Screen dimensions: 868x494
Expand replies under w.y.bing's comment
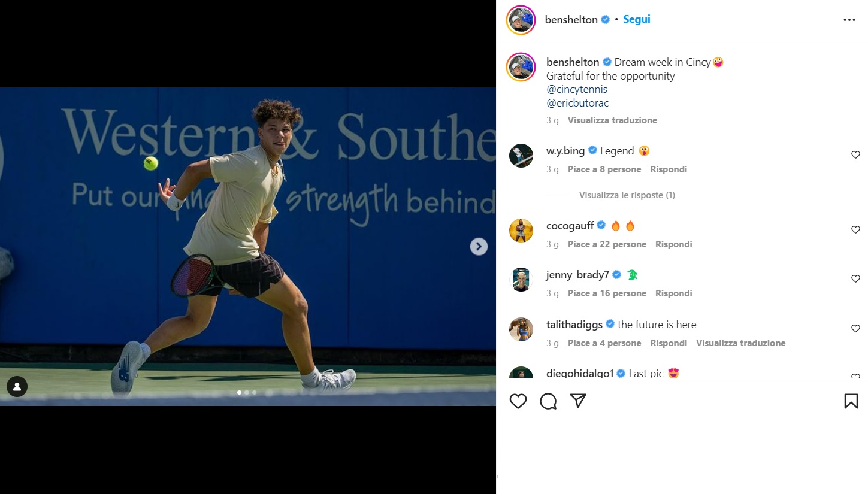[x=627, y=195]
